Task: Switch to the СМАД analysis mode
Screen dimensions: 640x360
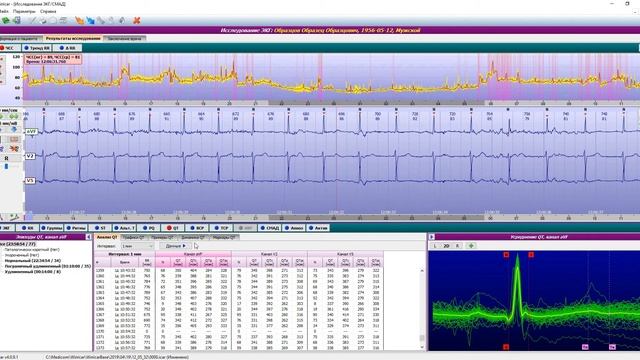Action: click(x=269, y=228)
